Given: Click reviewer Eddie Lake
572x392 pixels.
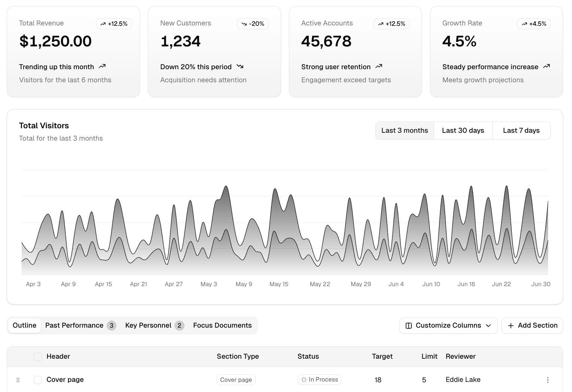Looking at the screenshot, I should coord(463,379).
